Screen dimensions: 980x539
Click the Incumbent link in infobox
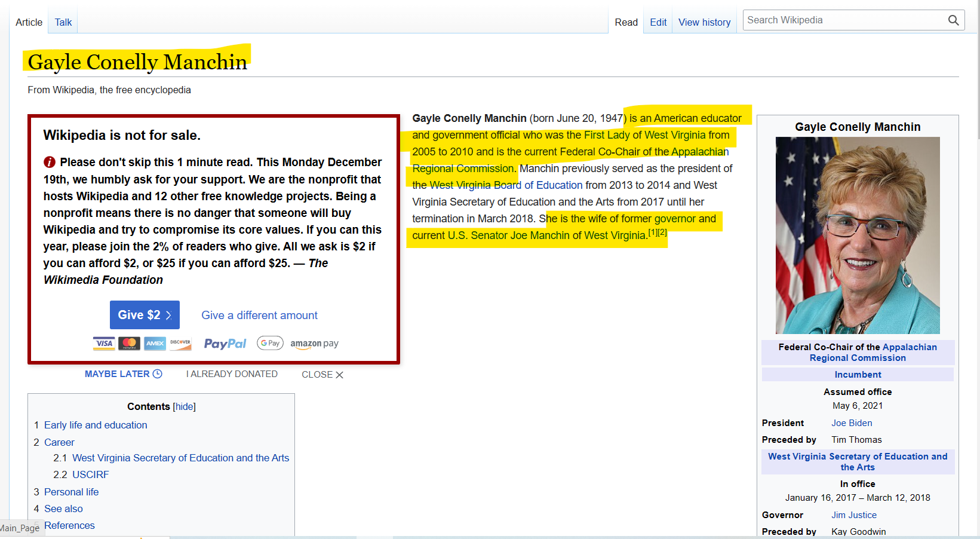click(858, 375)
